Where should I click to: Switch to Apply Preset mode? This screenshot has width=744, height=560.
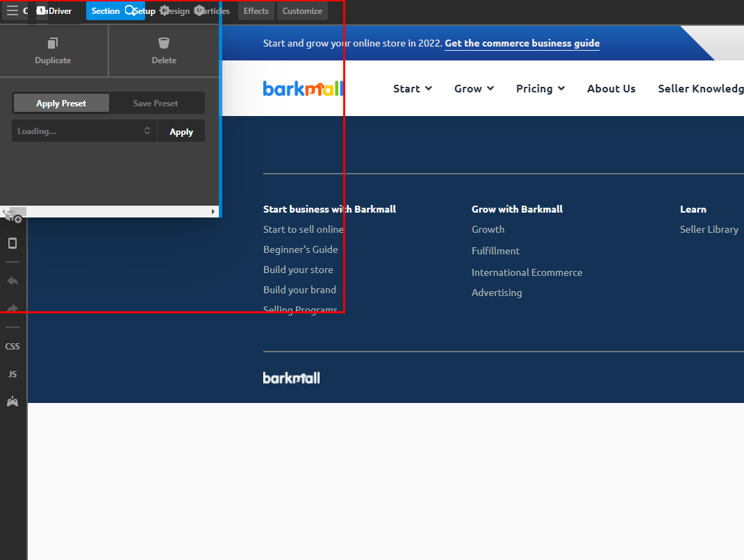pyautogui.click(x=61, y=103)
